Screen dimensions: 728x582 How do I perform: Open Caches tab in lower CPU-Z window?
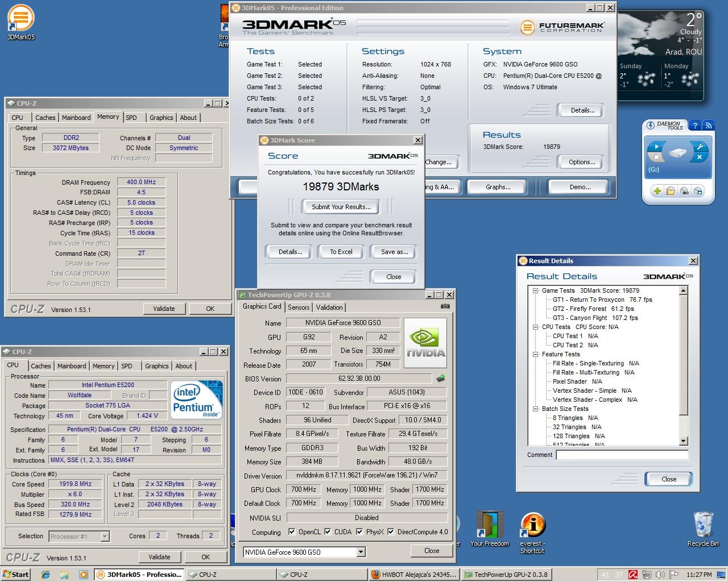click(x=41, y=366)
